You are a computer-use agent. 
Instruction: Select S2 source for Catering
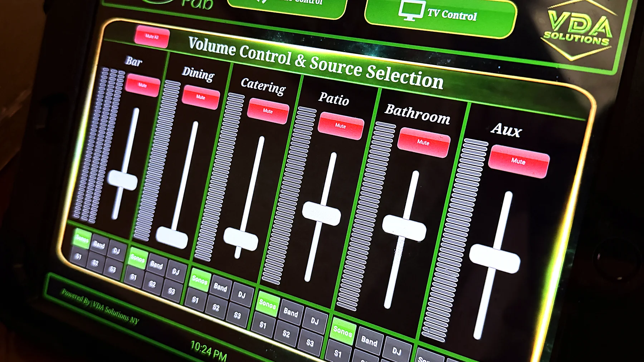(x=216, y=308)
